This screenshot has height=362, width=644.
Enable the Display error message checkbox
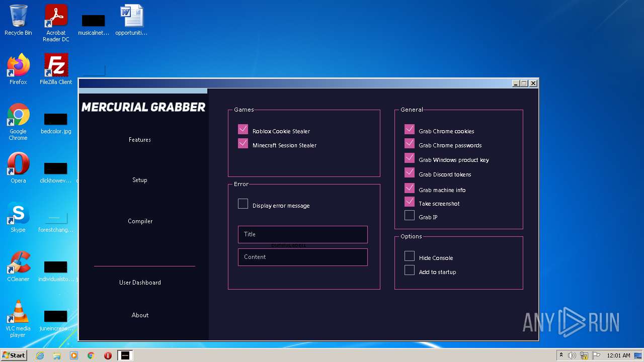click(x=243, y=204)
